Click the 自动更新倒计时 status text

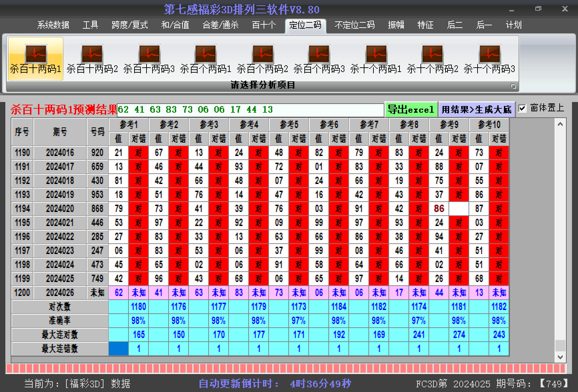(275, 384)
